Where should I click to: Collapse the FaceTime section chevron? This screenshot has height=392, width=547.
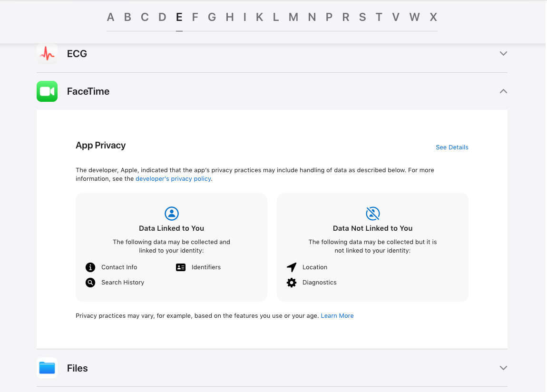click(503, 91)
